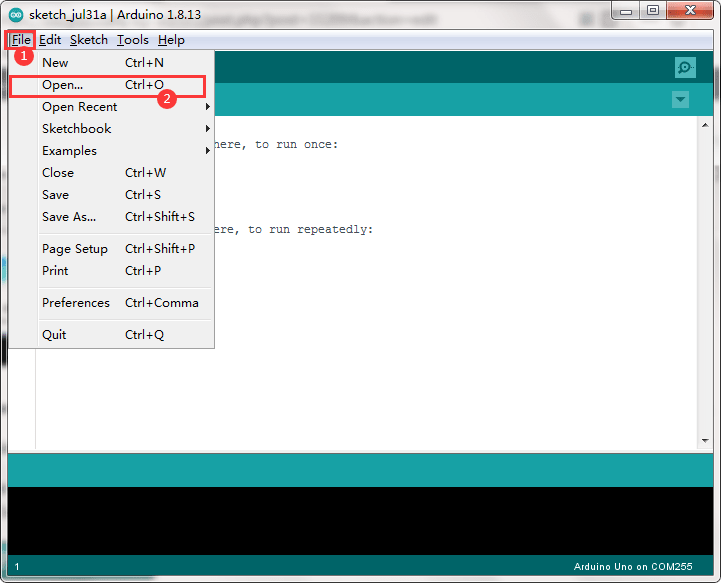Click the black console output area
This screenshot has height=583, width=721.
(x=360, y=520)
